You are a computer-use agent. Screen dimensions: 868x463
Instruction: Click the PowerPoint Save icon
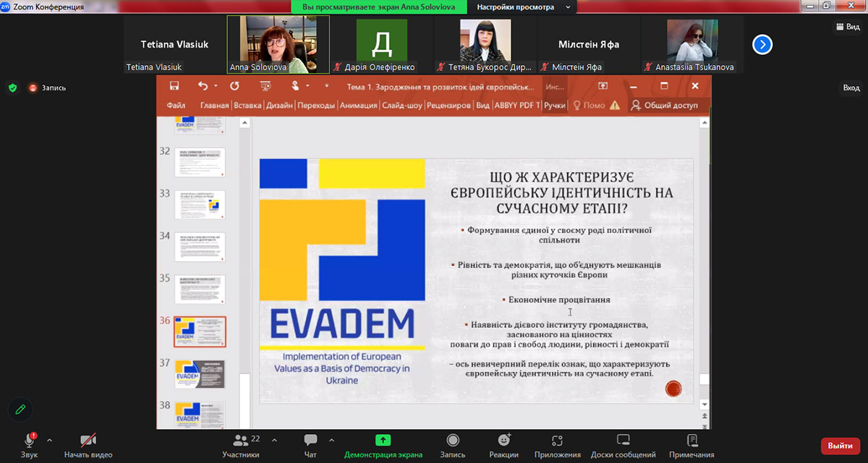tap(174, 86)
